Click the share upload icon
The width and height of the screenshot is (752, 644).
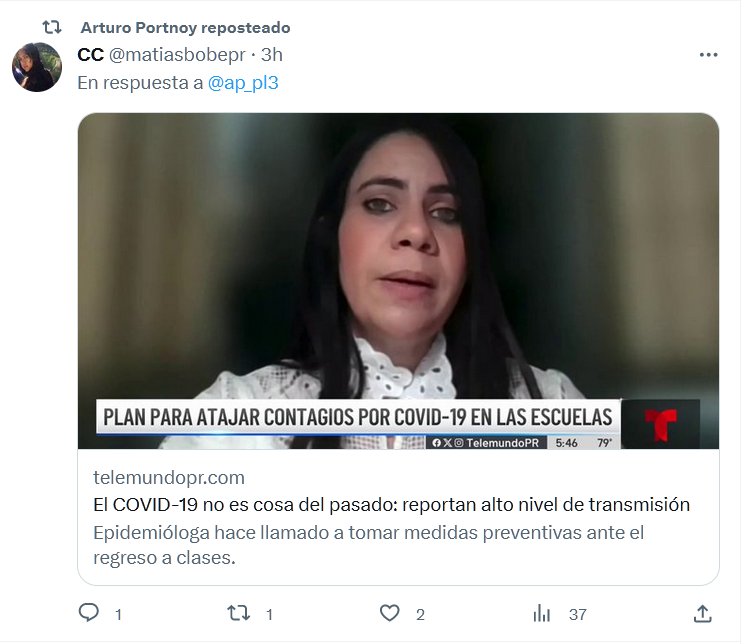tap(703, 614)
